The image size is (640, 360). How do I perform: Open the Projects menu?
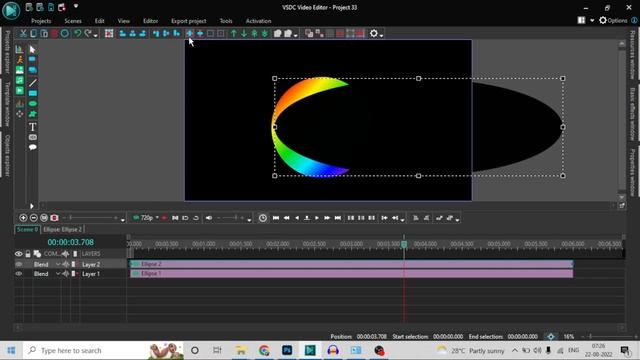coord(41,21)
